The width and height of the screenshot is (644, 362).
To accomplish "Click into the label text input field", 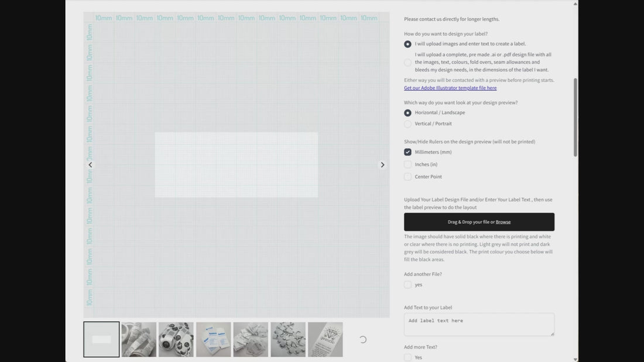I will tap(478, 324).
